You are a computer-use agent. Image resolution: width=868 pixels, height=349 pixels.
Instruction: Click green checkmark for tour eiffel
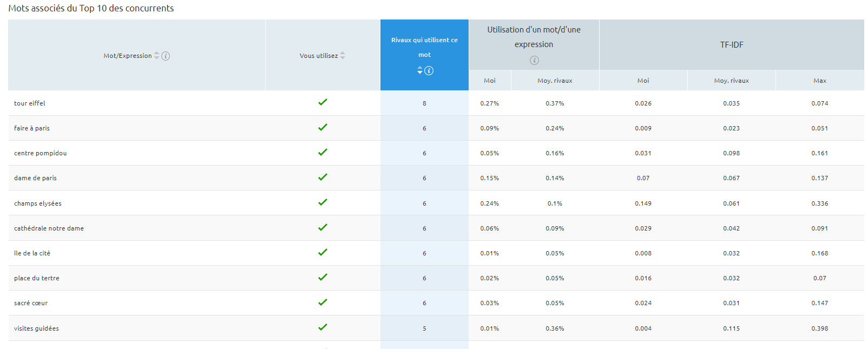[323, 102]
